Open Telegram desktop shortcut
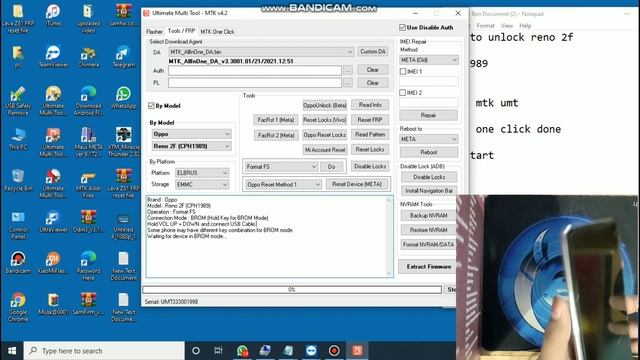Viewport: 640px width, 360px height. 123,57
